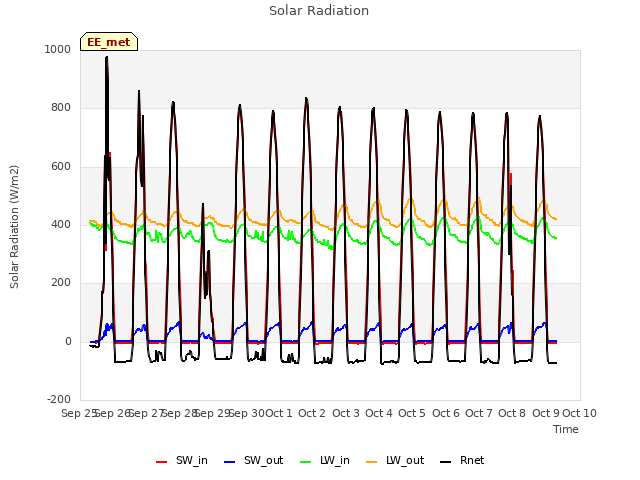Click the Oct 6 x-axis label
Screen dimensions: 640x480
pos(446,413)
